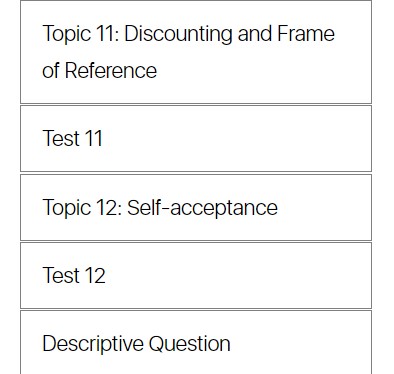394x374 pixels.
Task: Select the Self-acceptance topic row
Action: pos(196,207)
